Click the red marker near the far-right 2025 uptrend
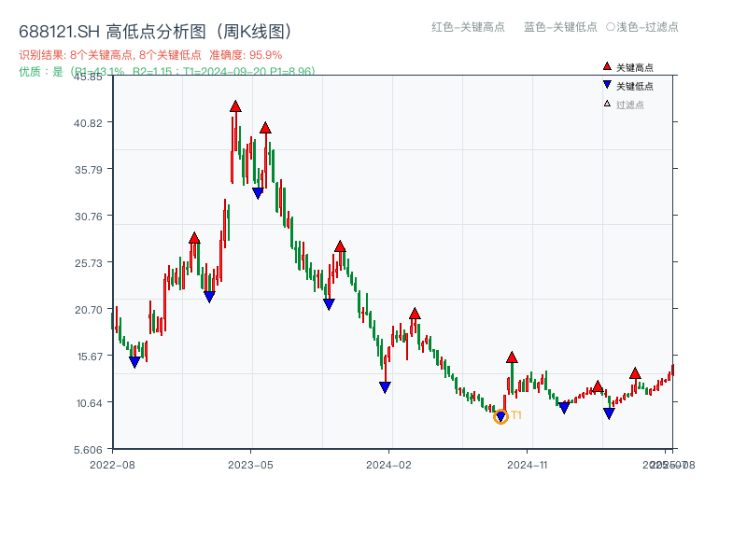This screenshot has height=560, width=747. [636, 374]
